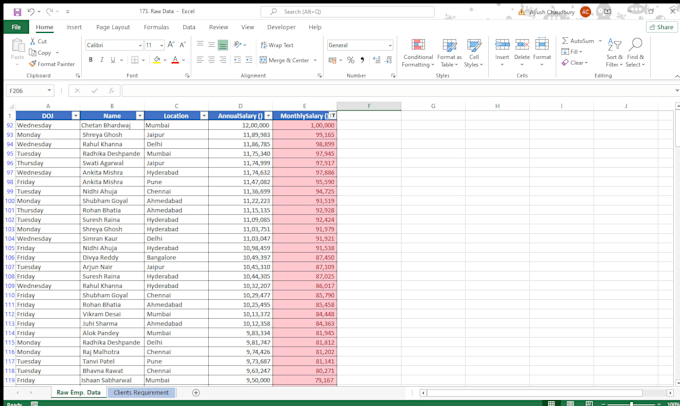This screenshot has width=680, height=406.
Task: Toggle Align Left horizontal alignment
Action: [200, 60]
